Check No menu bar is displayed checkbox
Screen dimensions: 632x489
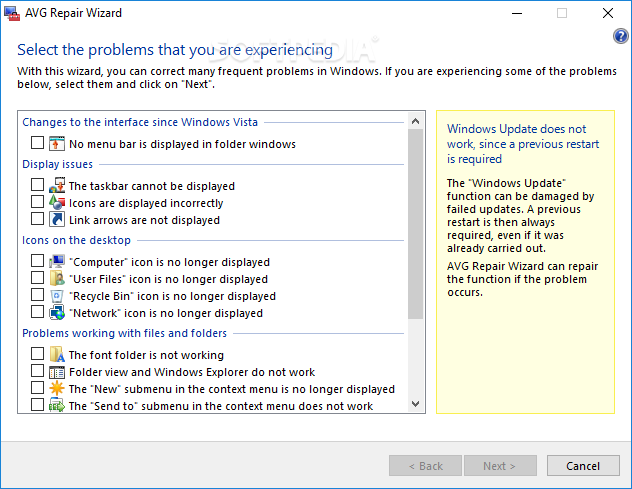[37, 142]
